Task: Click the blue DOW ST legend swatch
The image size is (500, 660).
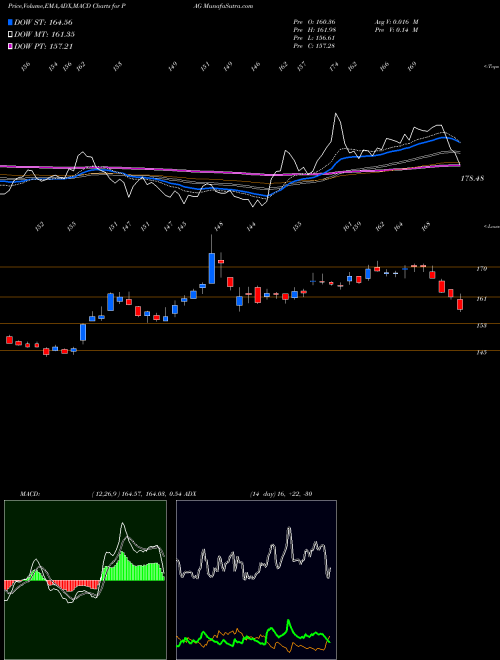Action: [x=10, y=22]
